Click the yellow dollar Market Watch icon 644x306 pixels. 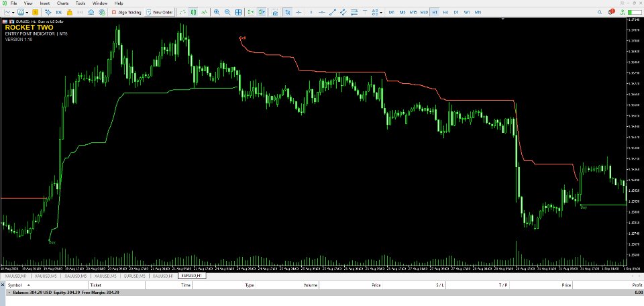(36, 12)
